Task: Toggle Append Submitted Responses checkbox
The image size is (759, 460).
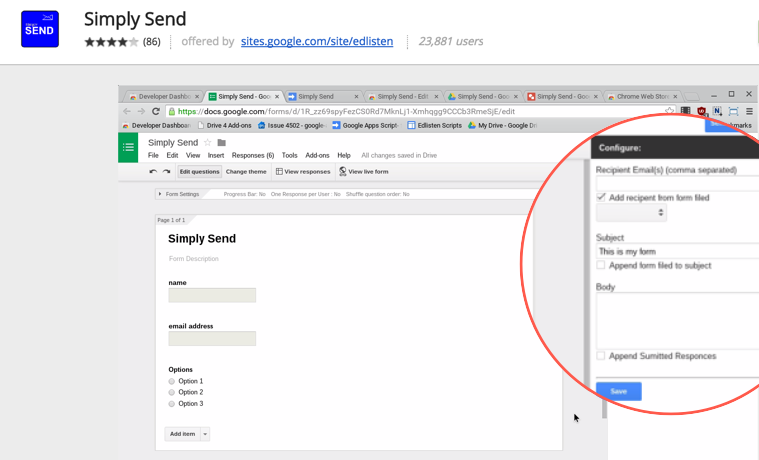Action: tap(601, 356)
